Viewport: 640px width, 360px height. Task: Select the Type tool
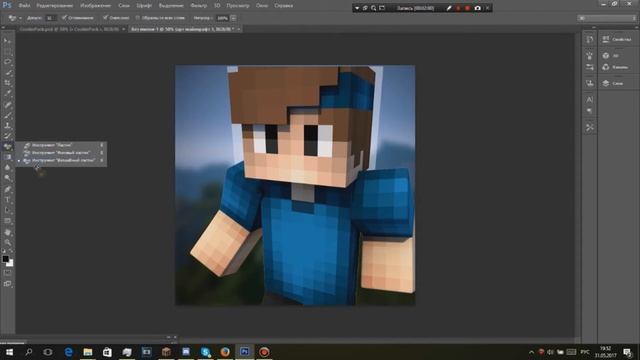[7, 200]
